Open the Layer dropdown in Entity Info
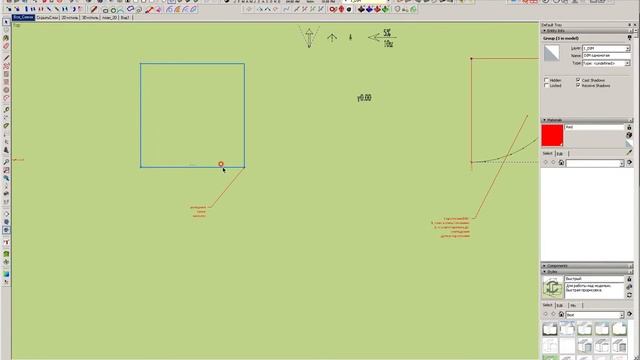The image size is (640, 360). click(x=627, y=48)
